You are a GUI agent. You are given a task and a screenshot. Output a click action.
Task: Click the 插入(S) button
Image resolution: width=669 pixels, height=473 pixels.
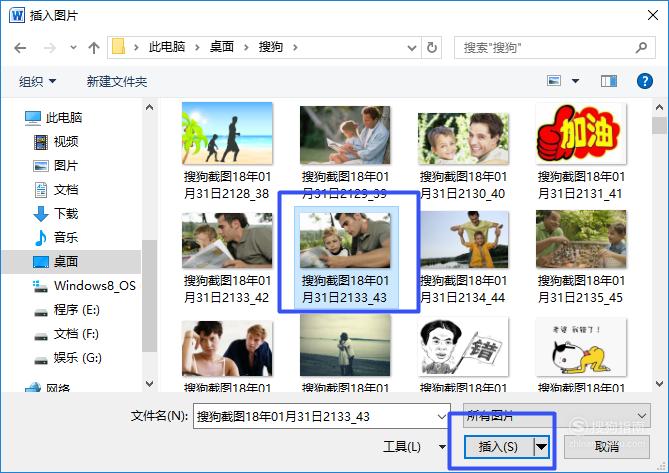pyautogui.click(x=498, y=447)
